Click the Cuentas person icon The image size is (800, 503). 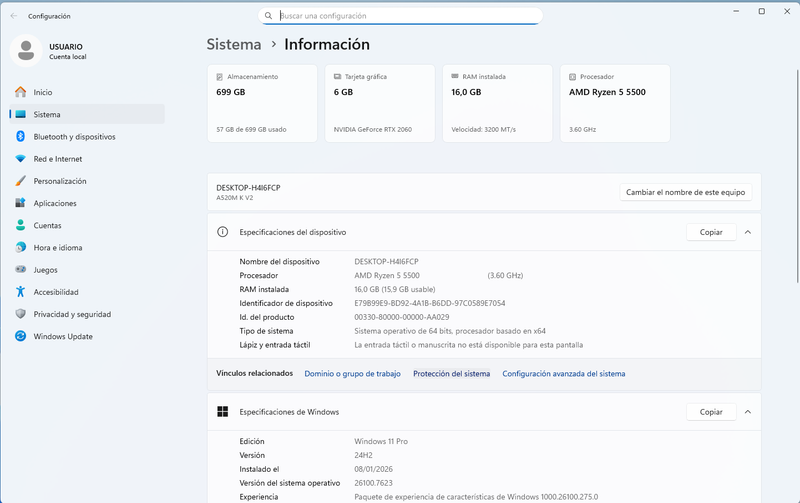pos(20,225)
